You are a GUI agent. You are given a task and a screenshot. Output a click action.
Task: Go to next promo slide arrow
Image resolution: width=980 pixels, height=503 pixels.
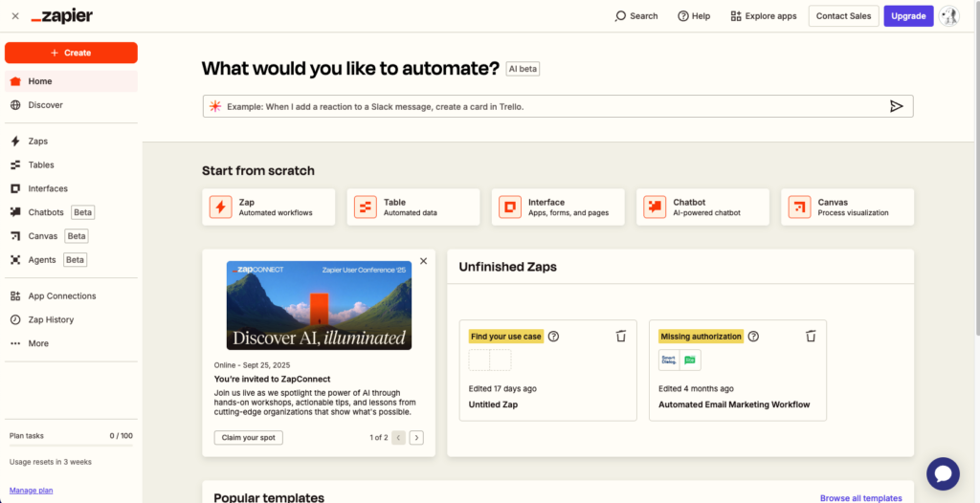point(416,437)
